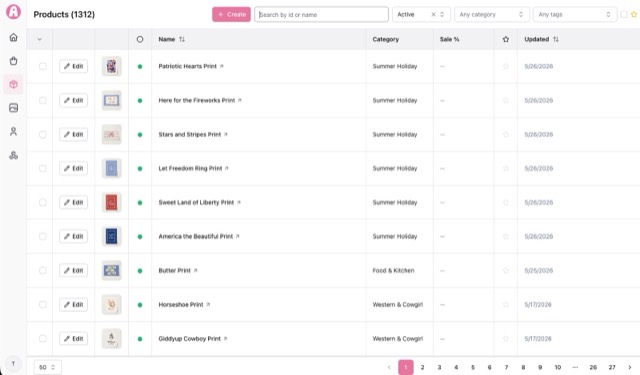Image resolution: width=640 pixels, height=375 pixels.
Task: Toggle the favorites-only checkbox beside star
Action: (624, 15)
